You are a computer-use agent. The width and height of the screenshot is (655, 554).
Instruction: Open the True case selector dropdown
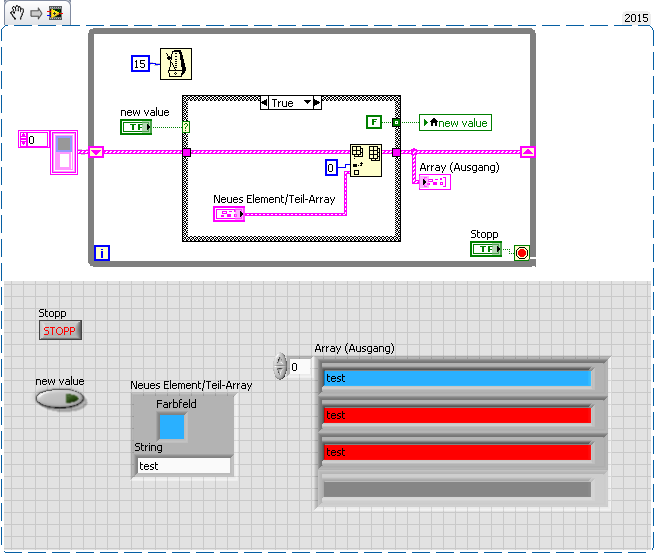[x=308, y=103]
